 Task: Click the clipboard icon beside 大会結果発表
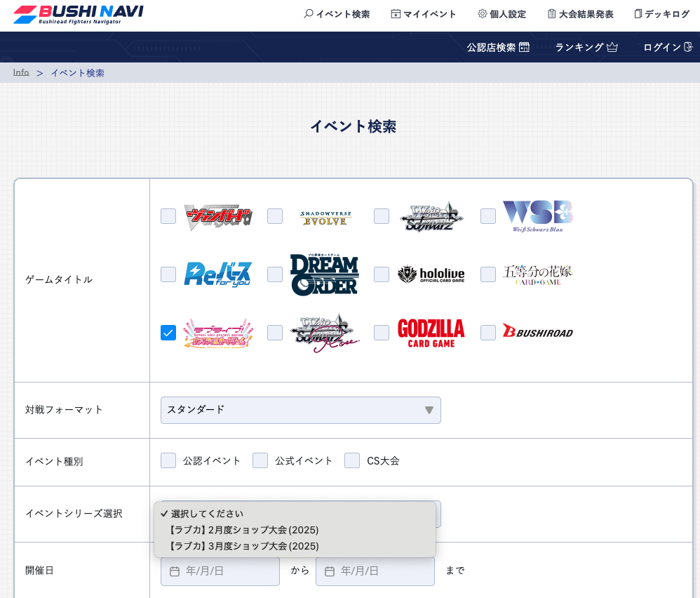click(x=552, y=14)
